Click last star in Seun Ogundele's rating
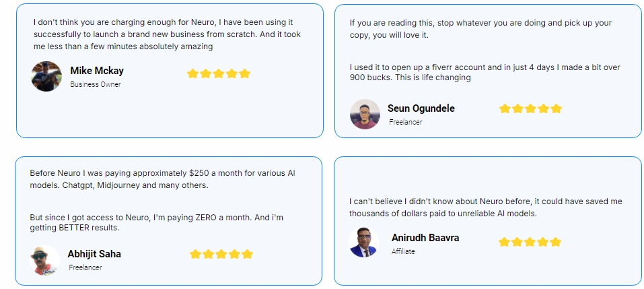 [x=556, y=108]
